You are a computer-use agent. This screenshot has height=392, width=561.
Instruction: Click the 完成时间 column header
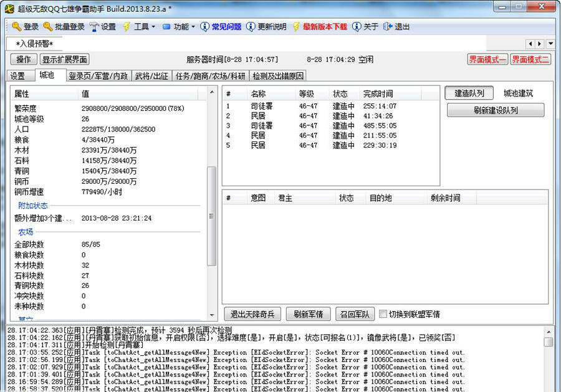click(x=378, y=94)
